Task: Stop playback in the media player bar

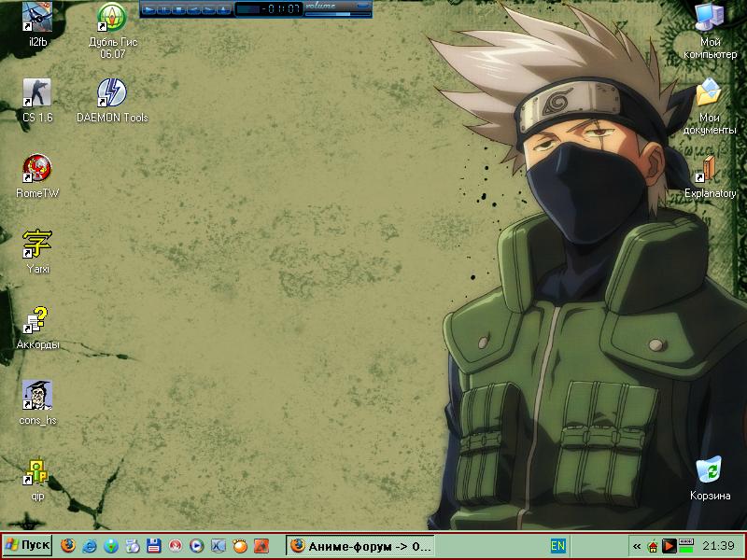Action: (x=179, y=9)
